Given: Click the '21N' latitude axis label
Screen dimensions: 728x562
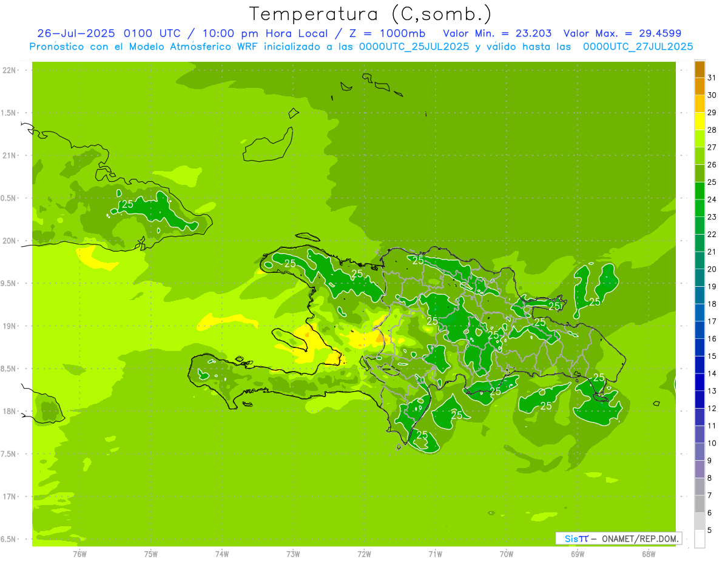Looking at the screenshot, I should 10,156.
